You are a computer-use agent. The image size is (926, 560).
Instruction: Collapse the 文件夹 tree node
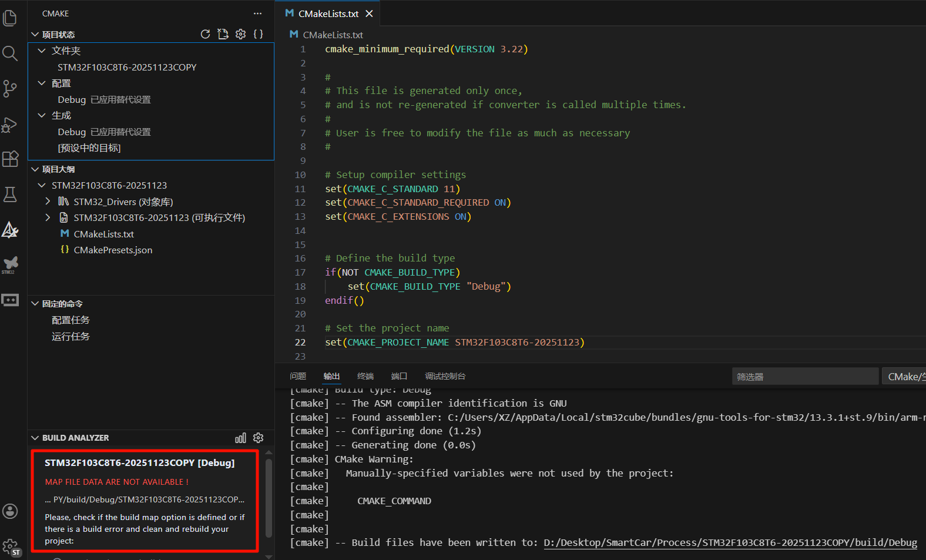[42, 51]
